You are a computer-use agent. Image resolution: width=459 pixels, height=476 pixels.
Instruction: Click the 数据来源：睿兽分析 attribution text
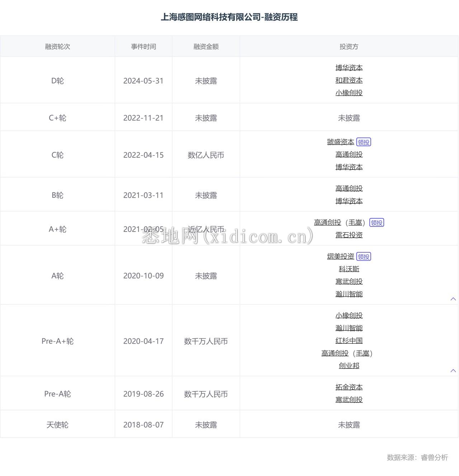click(x=417, y=457)
